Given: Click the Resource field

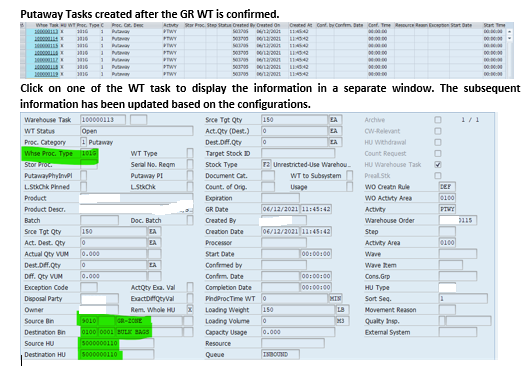Looking at the screenshot, I should (293, 344).
